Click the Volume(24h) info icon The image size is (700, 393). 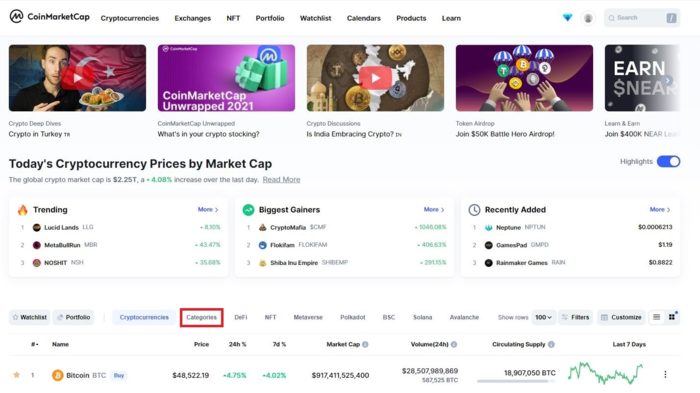coord(454,344)
